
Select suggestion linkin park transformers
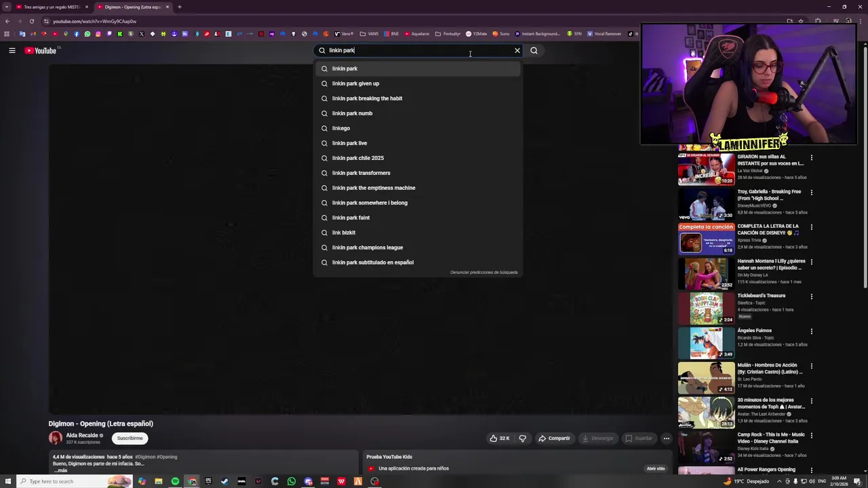(417, 173)
